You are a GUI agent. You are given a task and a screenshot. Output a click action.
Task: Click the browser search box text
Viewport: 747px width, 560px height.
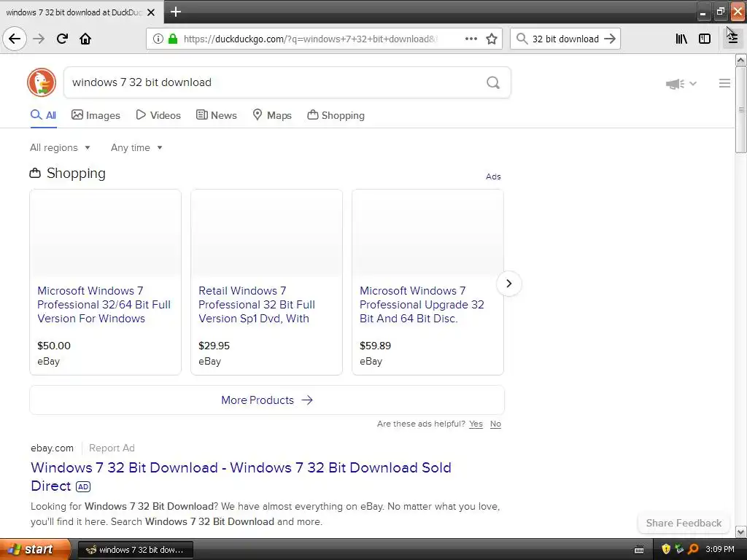tap(565, 39)
